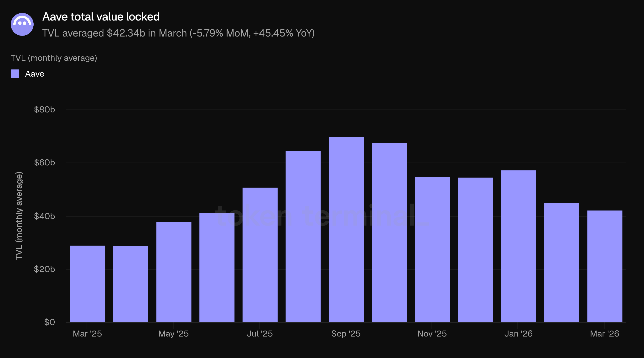Click the TVL (monthly average) legend heading
The height and width of the screenshot is (358, 644).
pyautogui.click(x=54, y=58)
